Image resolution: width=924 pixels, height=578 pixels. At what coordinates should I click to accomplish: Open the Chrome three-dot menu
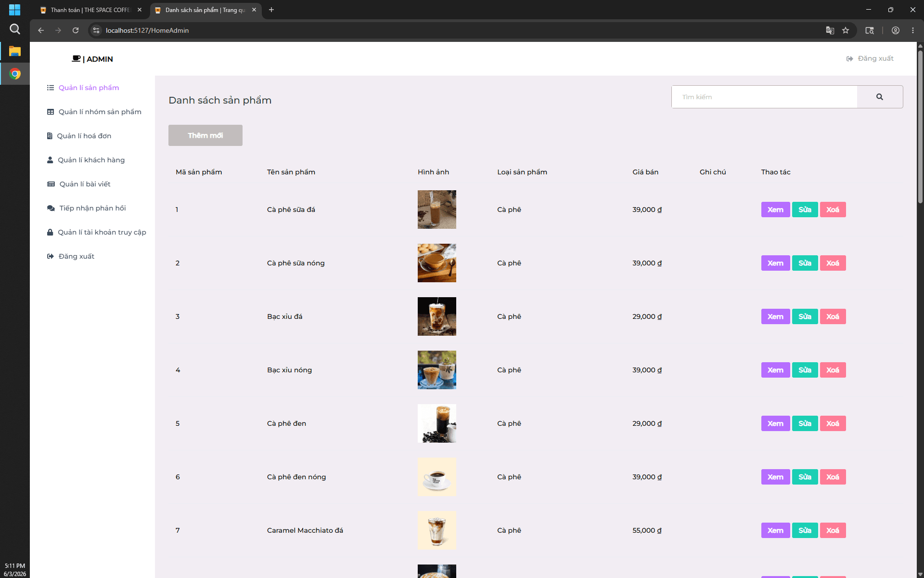coord(913,30)
